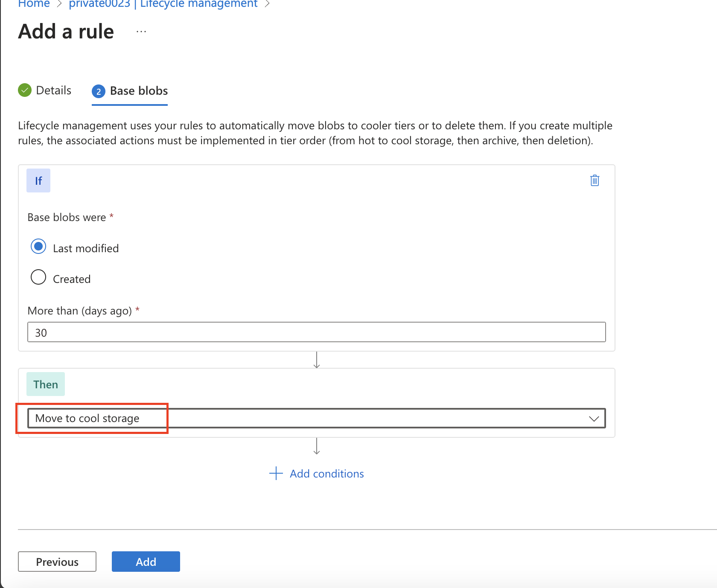Expand dropdown using the chevron arrow
This screenshot has width=717, height=588.
click(x=594, y=419)
